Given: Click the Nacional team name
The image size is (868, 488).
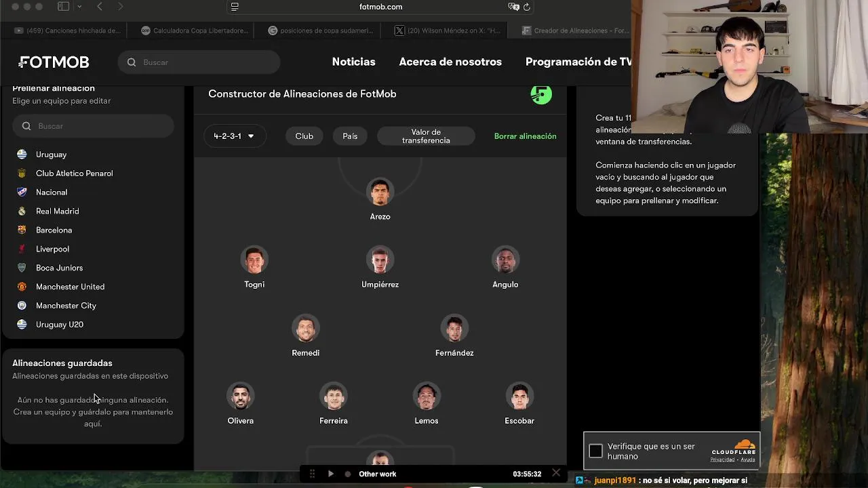Looking at the screenshot, I should (x=52, y=192).
